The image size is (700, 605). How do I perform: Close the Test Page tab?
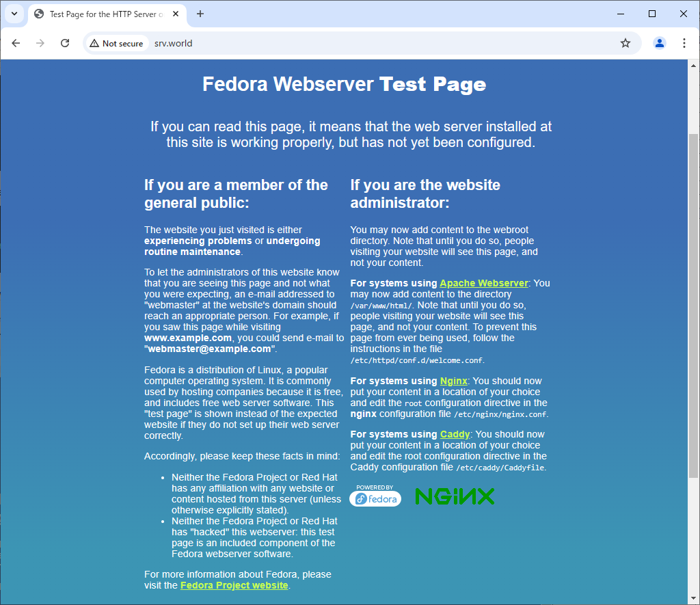click(175, 14)
